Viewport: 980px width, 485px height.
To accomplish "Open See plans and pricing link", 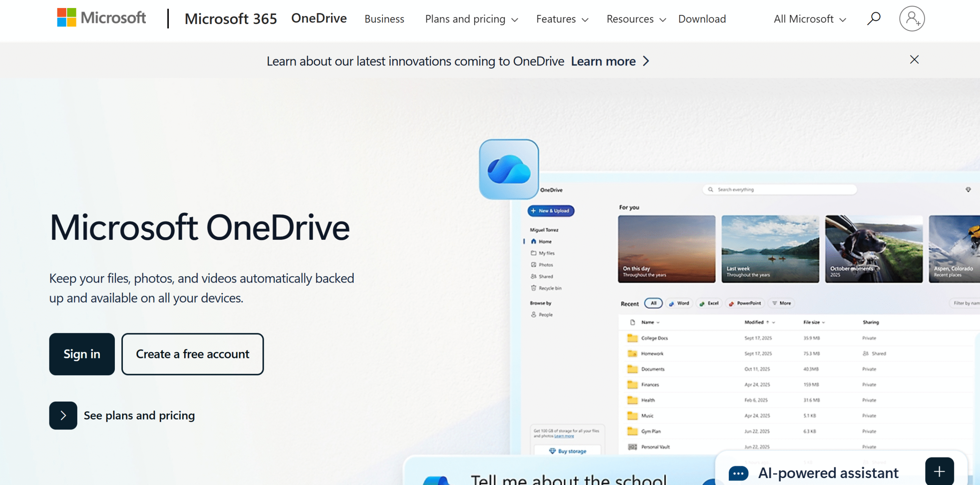I will click(139, 415).
